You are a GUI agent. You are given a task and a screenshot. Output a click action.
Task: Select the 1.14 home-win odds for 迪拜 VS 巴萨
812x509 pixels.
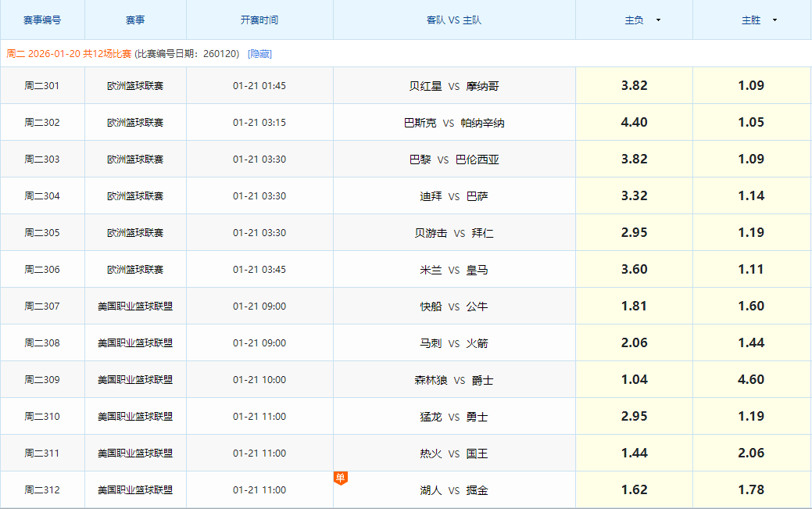(x=751, y=196)
